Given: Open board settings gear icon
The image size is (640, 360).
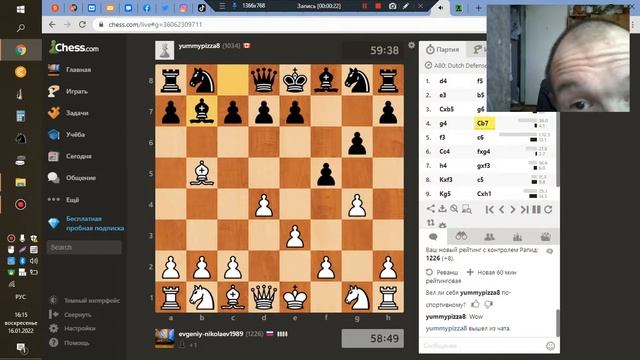Looking at the screenshot, I should 411,45.
